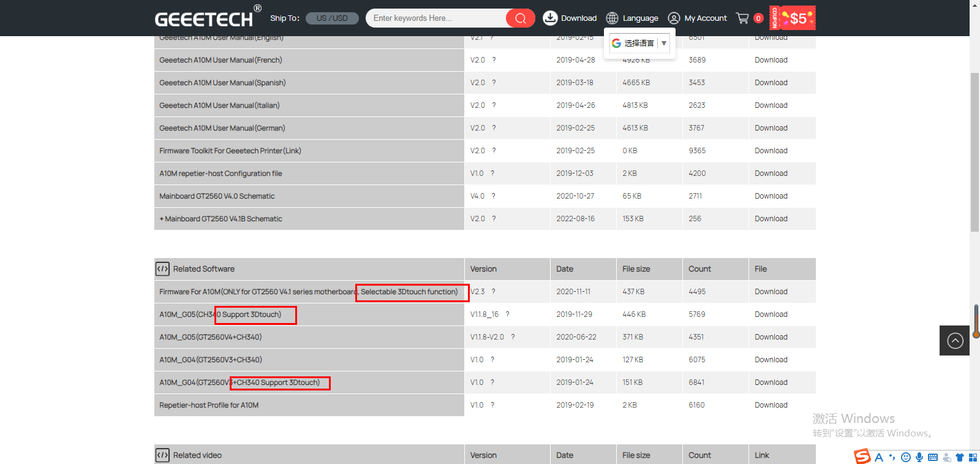Click 'A10M_G05(GT2560V4+CH340)' row name

pyautogui.click(x=211, y=337)
